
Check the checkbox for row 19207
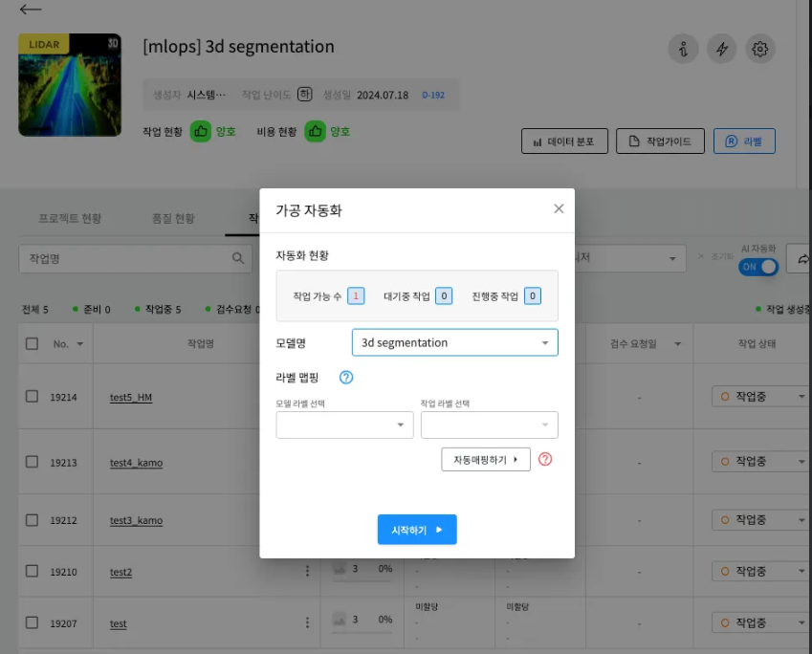tap(32, 622)
